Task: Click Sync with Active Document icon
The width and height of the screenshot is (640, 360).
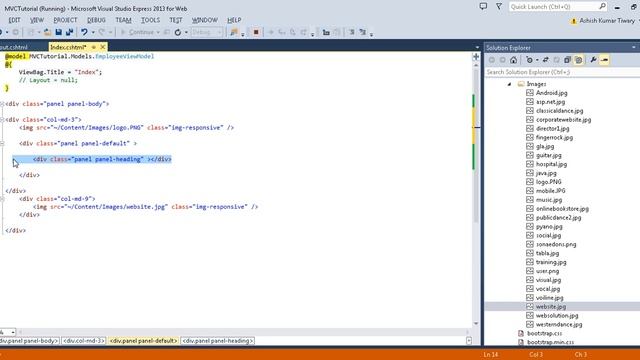Action: (x=545, y=60)
